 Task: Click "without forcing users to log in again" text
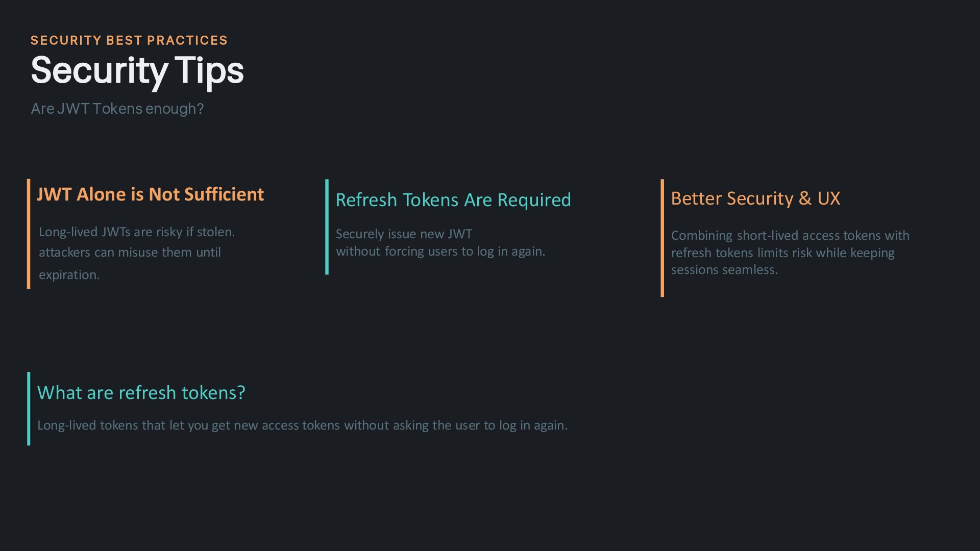tap(440, 251)
